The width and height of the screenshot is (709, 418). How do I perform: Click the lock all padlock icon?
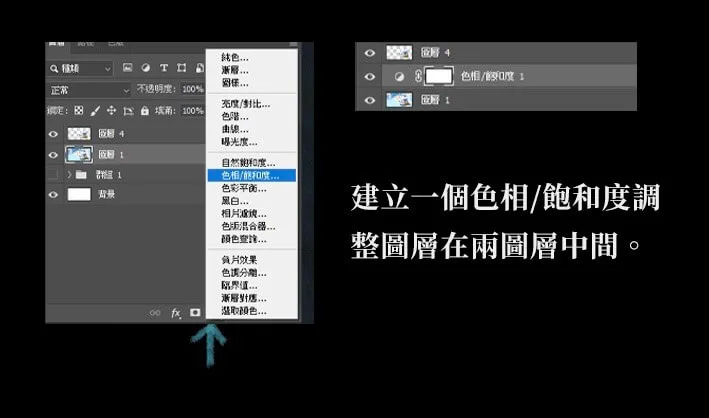coord(144,110)
